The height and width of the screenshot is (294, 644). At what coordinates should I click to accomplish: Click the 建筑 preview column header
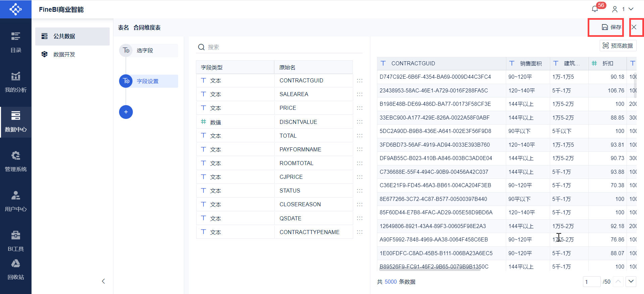(569, 63)
